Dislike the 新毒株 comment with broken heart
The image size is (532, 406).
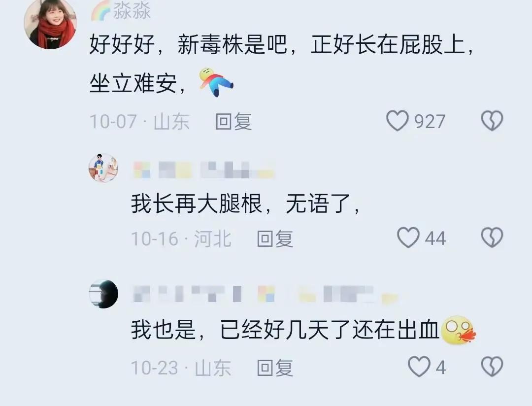(x=492, y=121)
